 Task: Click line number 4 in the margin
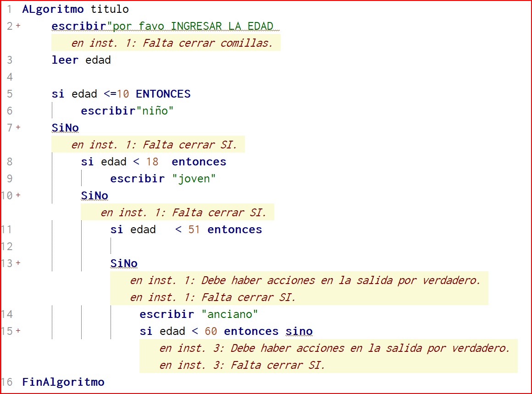coord(10,77)
